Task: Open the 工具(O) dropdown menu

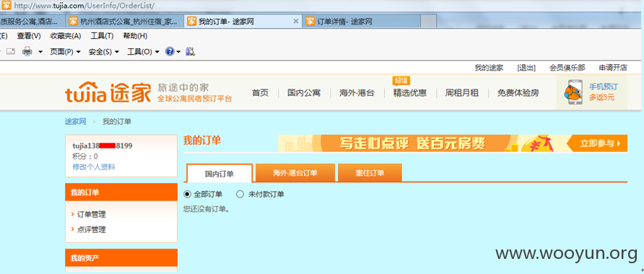Action: click(143, 52)
